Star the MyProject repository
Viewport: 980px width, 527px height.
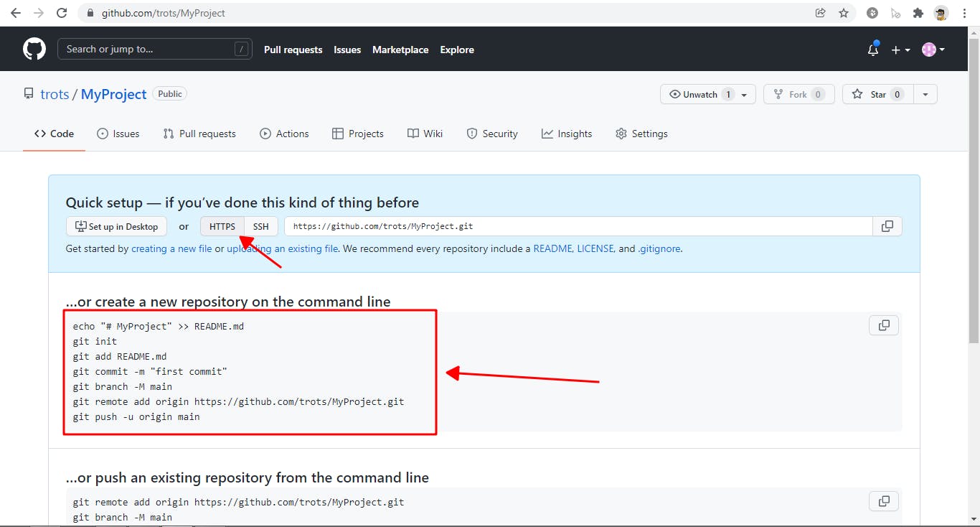877,94
